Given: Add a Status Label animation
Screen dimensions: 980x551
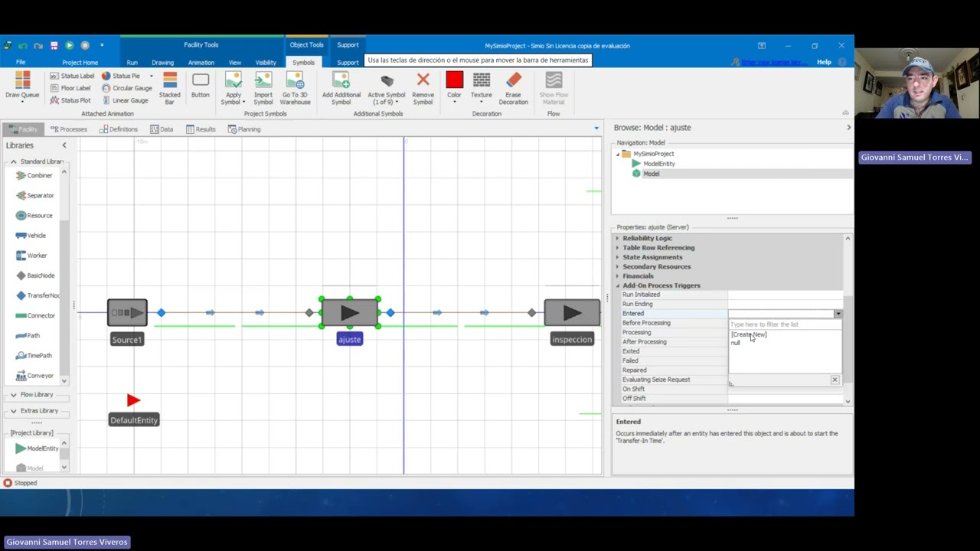Looking at the screenshot, I should coord(73,76).
